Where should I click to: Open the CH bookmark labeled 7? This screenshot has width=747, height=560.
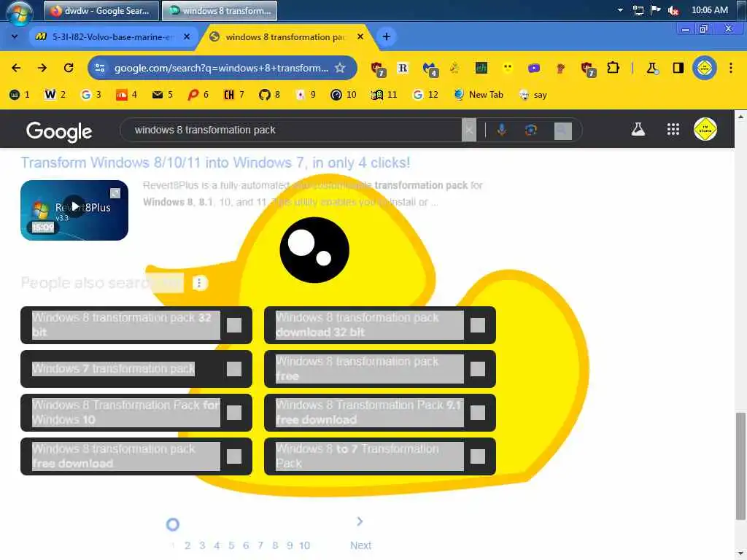click(234, 95)
